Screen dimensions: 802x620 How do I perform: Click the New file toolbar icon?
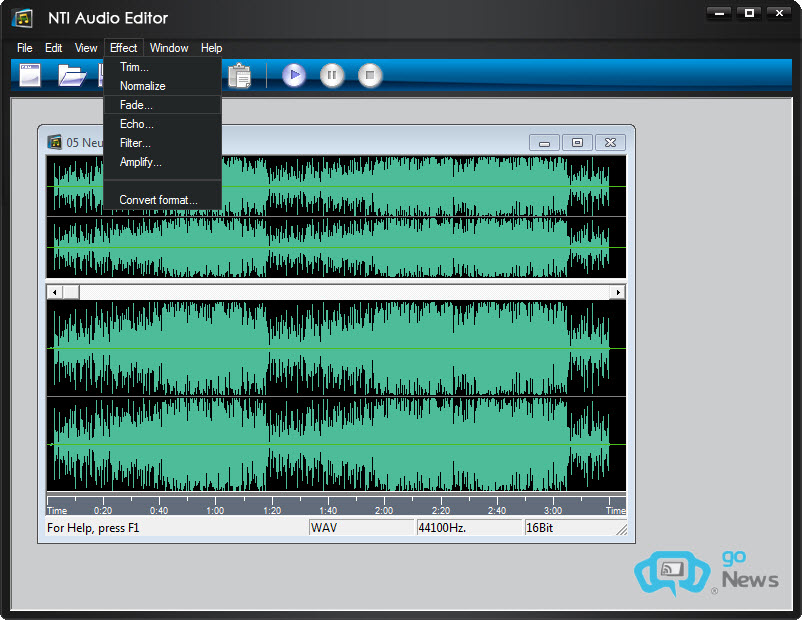tap(30, 75)
